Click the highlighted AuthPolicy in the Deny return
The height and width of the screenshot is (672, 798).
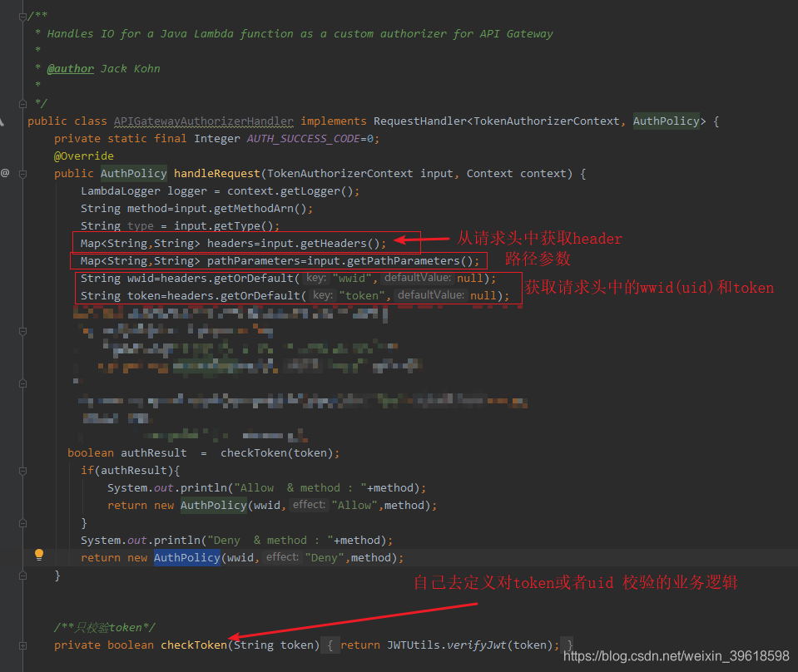[x=186, y=558]
